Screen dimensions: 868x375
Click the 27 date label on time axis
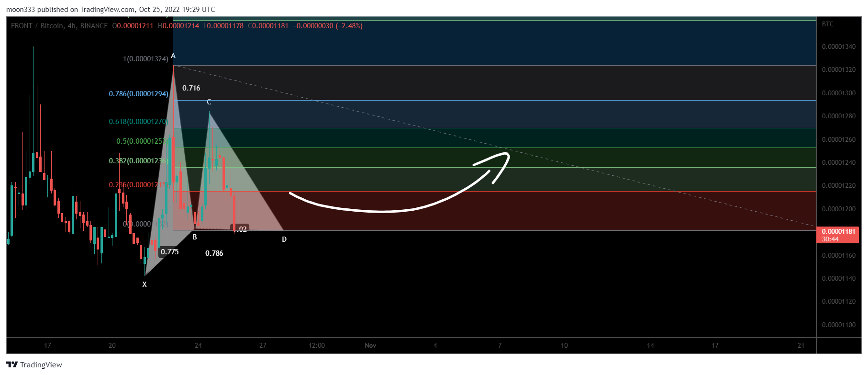coord(263,345)
